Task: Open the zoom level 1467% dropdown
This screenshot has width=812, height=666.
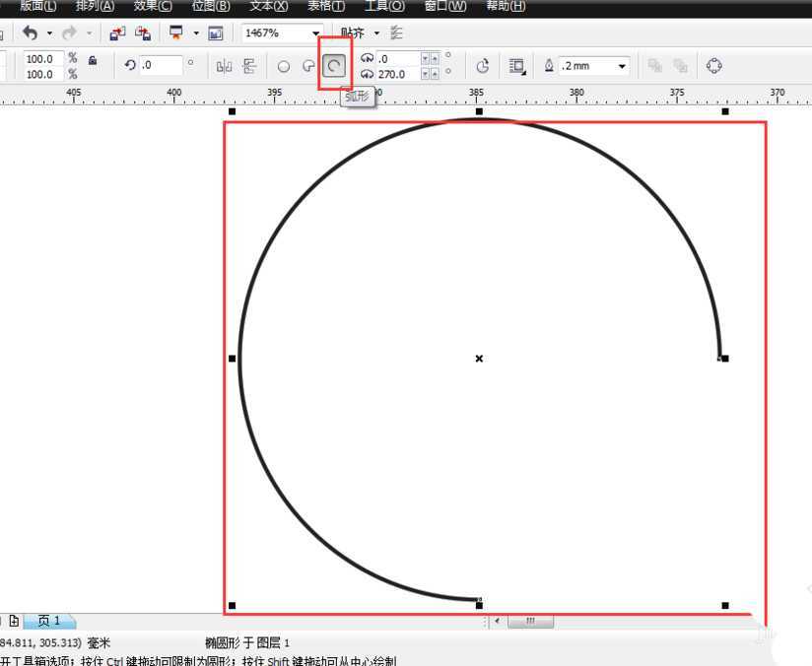Action: click(315, 33)
